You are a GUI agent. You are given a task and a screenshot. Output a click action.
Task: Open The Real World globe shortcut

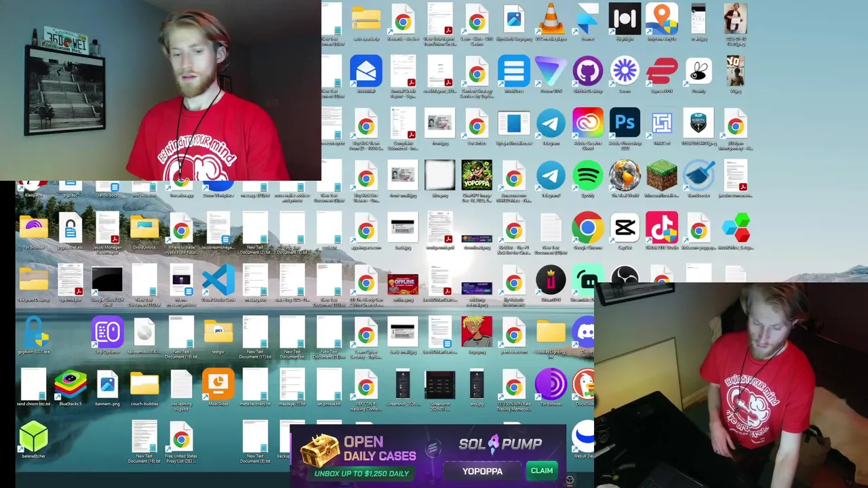pyautogui.click(x=625, y=176)
